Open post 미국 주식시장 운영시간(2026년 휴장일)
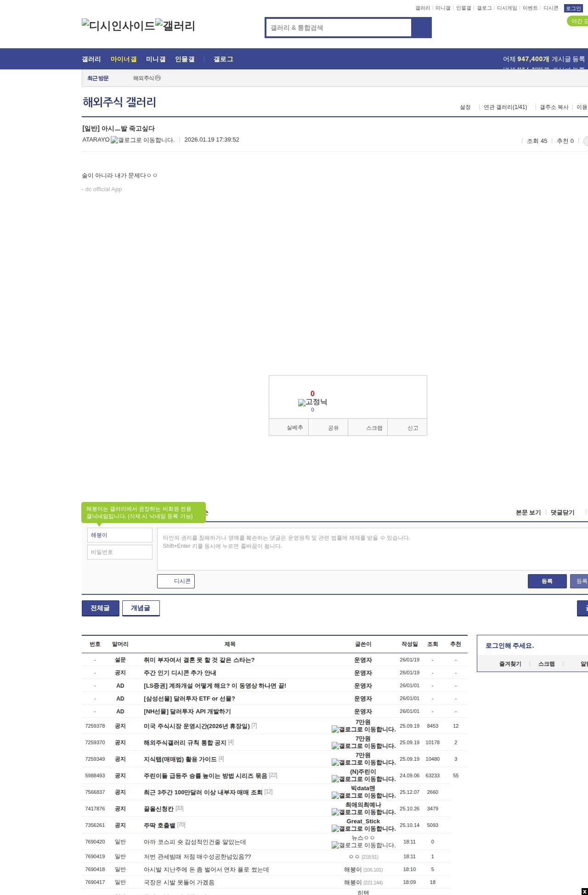This screenshot has width=588, height=895. click(197, 726)
